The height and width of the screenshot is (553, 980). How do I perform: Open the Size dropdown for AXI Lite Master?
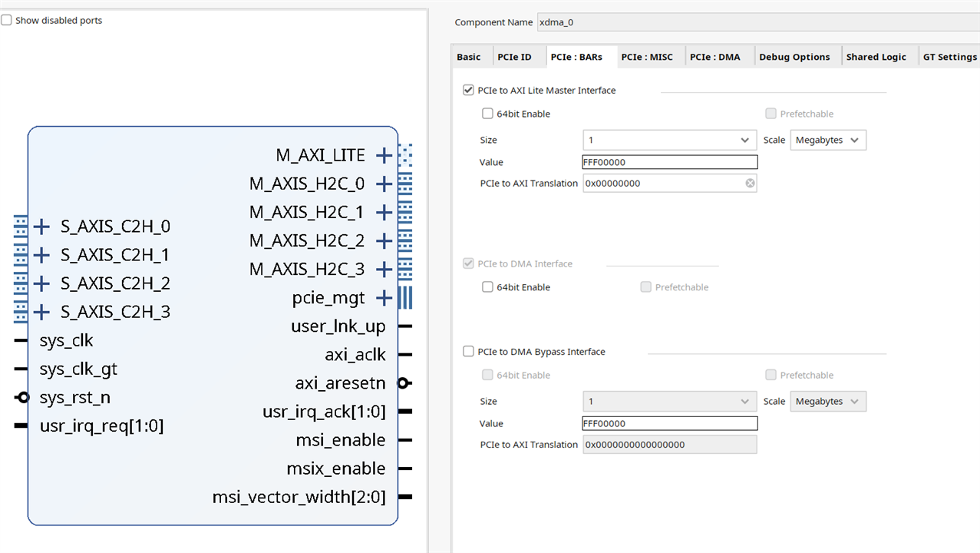tap(670, 141)
